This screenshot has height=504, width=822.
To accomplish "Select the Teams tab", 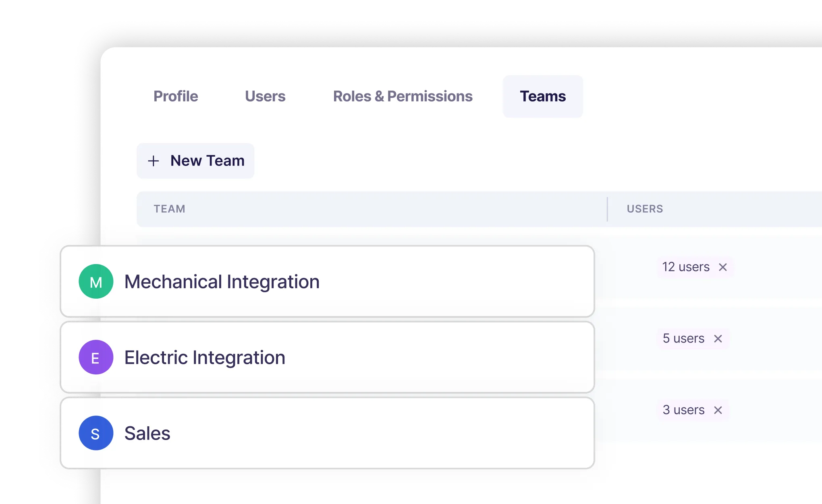I will click(x=543, y=97).
